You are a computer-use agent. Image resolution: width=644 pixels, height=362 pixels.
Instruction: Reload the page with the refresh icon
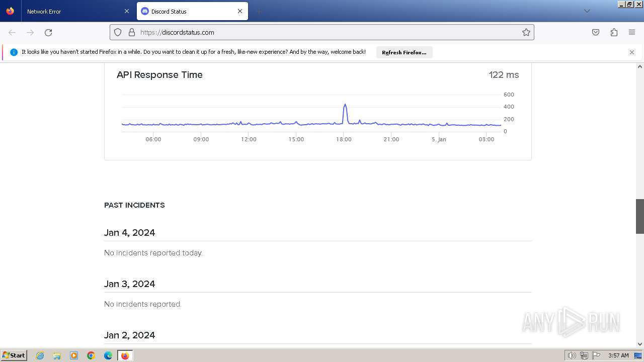pos(48,32)
